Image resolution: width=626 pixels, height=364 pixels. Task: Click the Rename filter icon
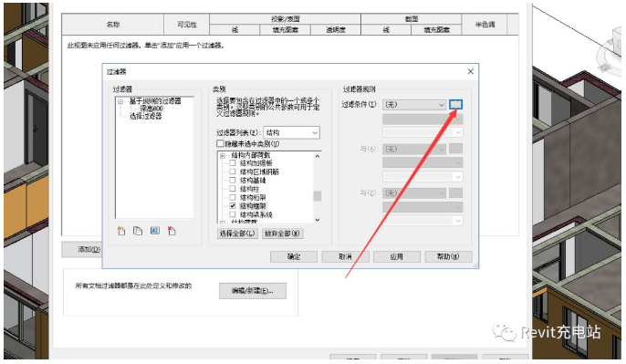pos(155,231)
